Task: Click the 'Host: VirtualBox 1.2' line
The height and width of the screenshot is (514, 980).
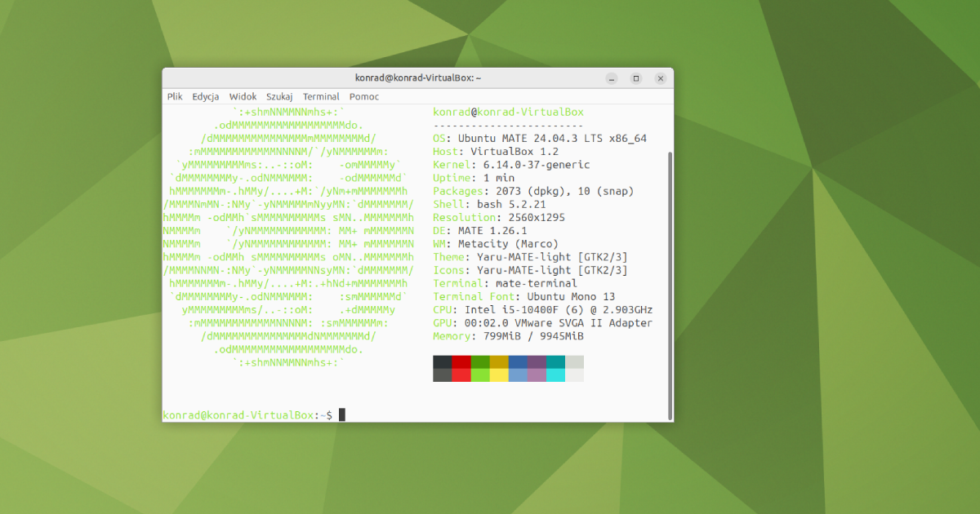Action: [496, 152]
